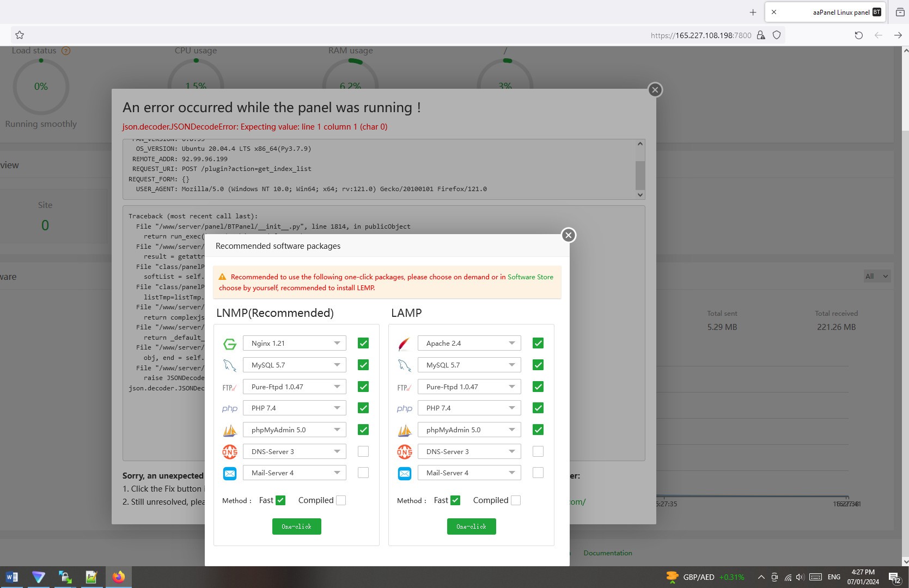The width and height of the screenshot is (909, 588).
Task: Click the warning triangle icon in notice
Action: pyautogui.click(x=222, y=277)
